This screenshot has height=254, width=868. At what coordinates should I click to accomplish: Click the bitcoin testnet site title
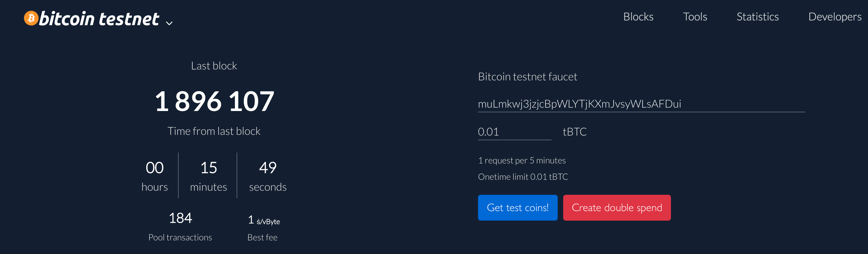coord(99,19)
